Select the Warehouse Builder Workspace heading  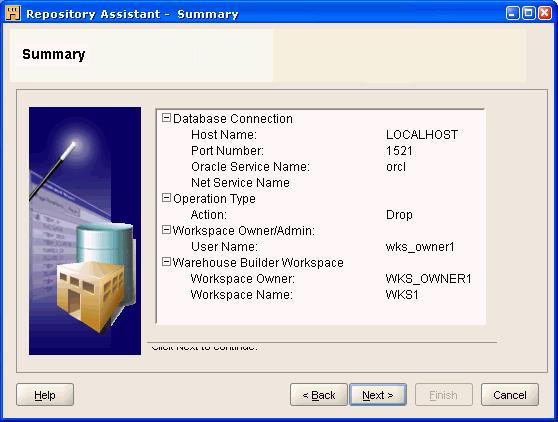pos(258,263)
